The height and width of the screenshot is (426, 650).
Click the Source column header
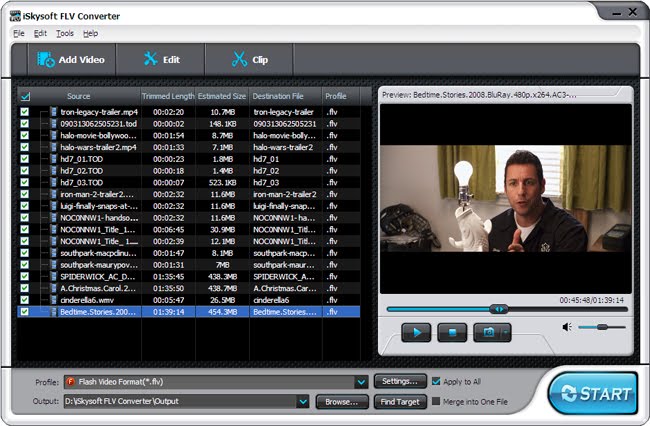[78, 96]
